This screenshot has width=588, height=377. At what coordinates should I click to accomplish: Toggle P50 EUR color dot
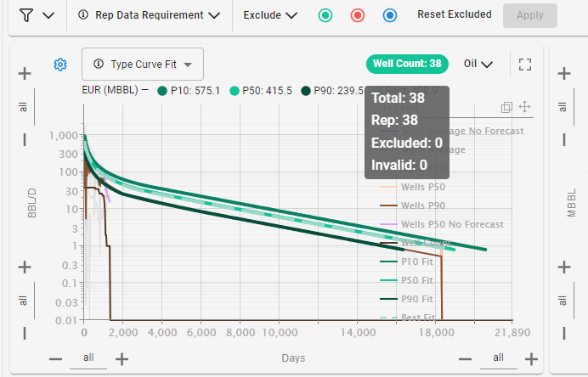click(235, 91)
